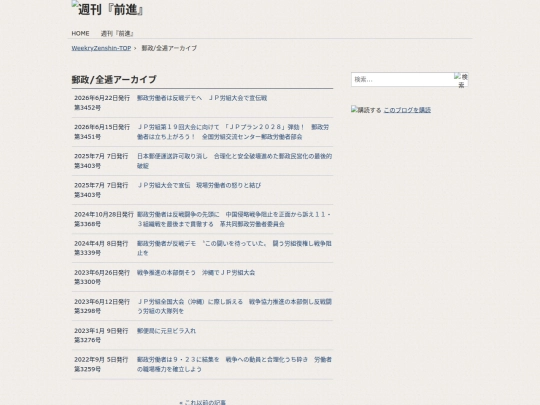This screenshot has height=405, width=540.
Task: Open article ＪＰ労組大会で宣伝 現場労働者の怒りと結び
Action: pos(199,185)
